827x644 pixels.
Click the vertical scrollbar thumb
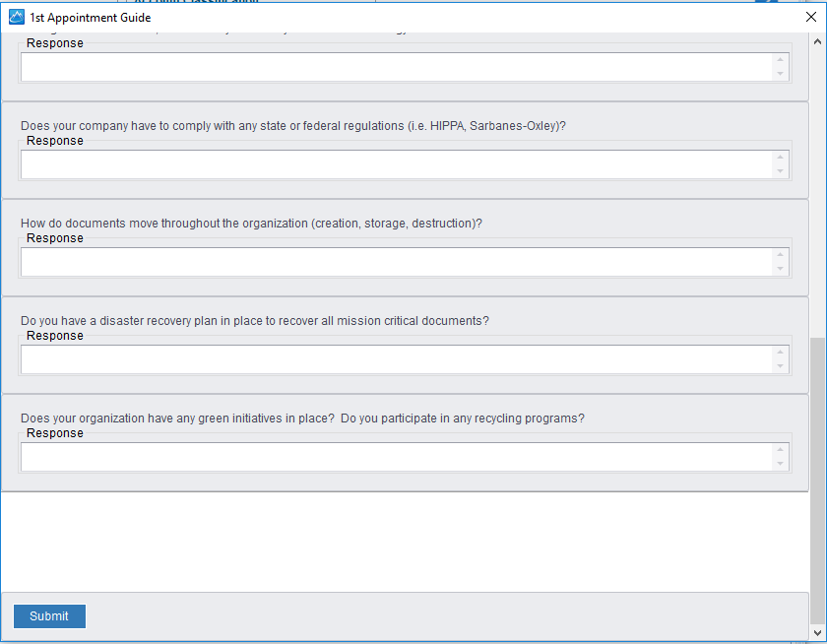click(817, 481)
